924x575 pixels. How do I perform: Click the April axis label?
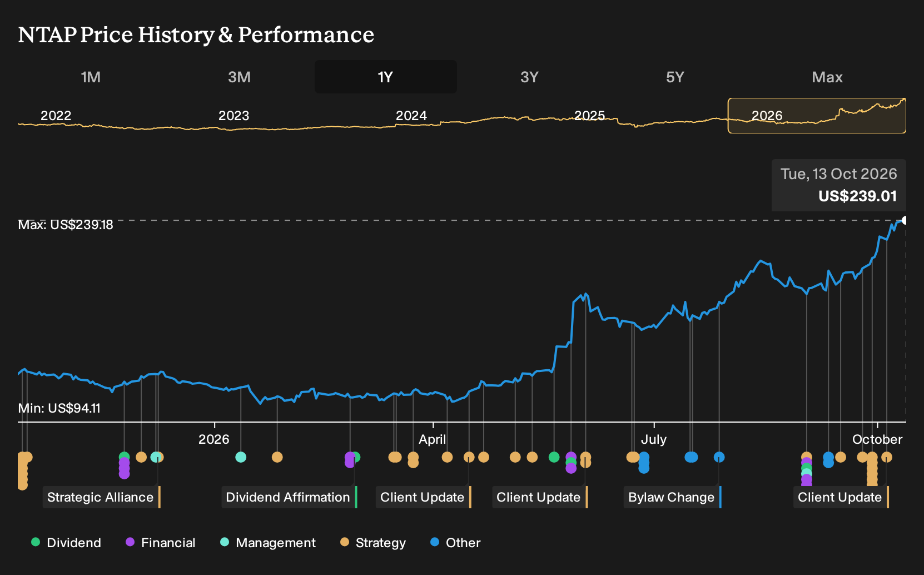pos(433,439)
